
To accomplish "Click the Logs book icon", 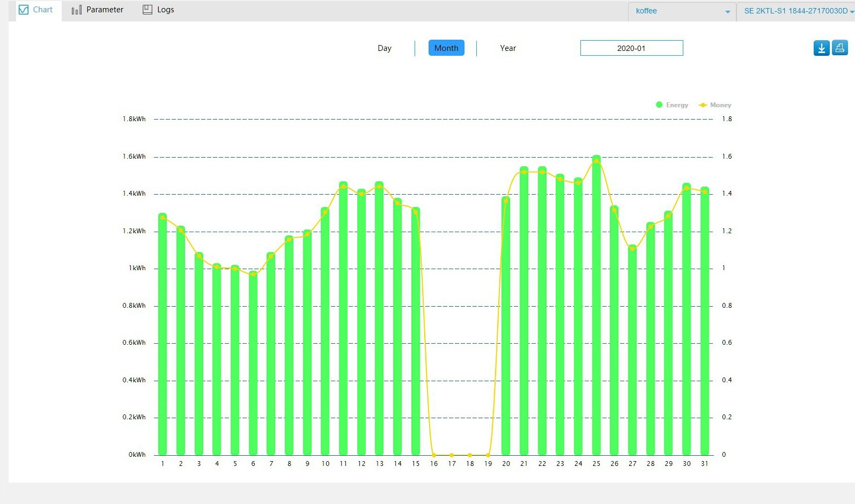I will tap(147, 10).
